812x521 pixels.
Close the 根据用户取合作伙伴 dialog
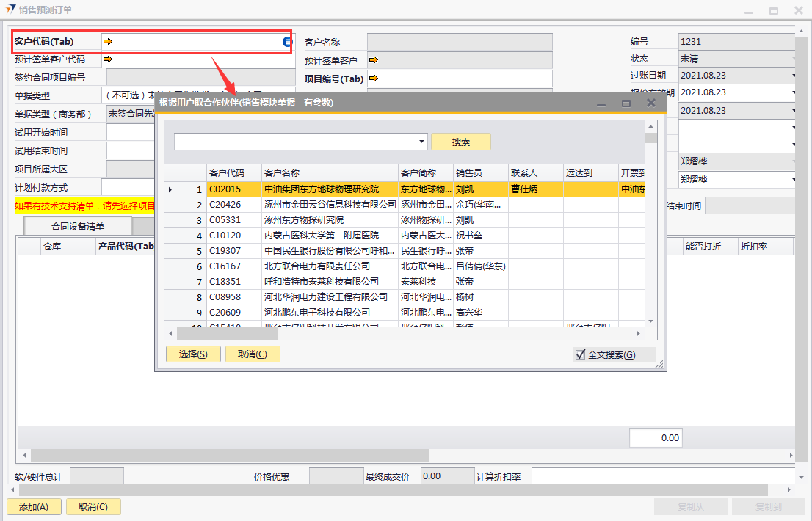point(650,103)
